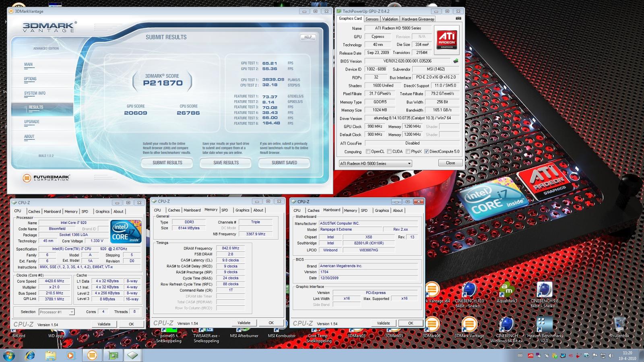Open the CINEBENCH 9.6 64bit shortcut
Viewport: 644px width, 362px height.
[x=544, y=295]
